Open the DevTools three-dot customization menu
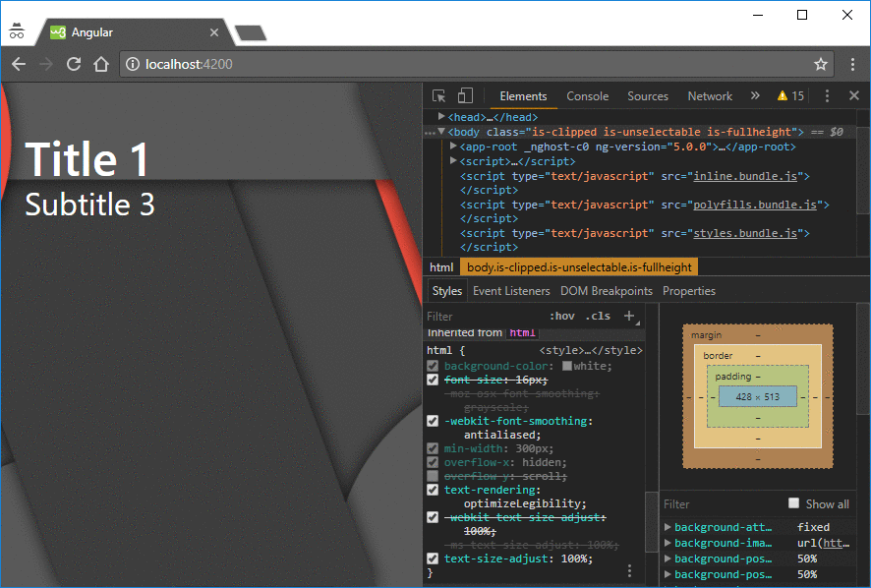This screenshot has height=588, width=871. pos(828,95)
